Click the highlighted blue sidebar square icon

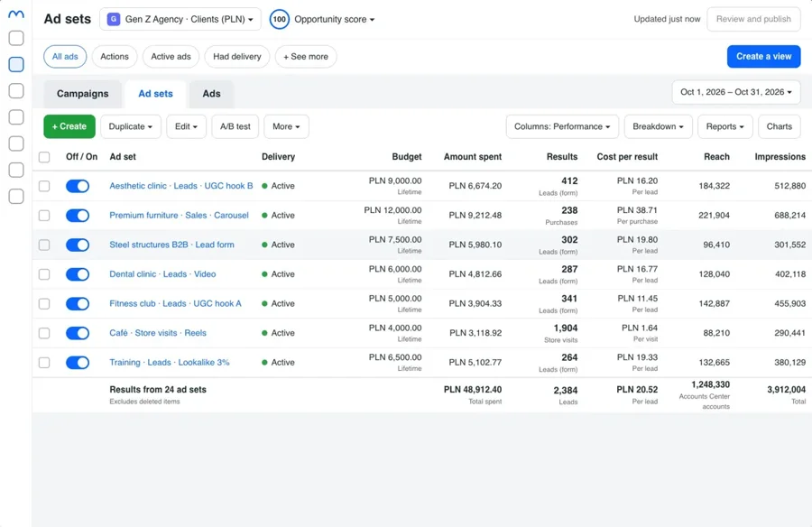[16, 64]
